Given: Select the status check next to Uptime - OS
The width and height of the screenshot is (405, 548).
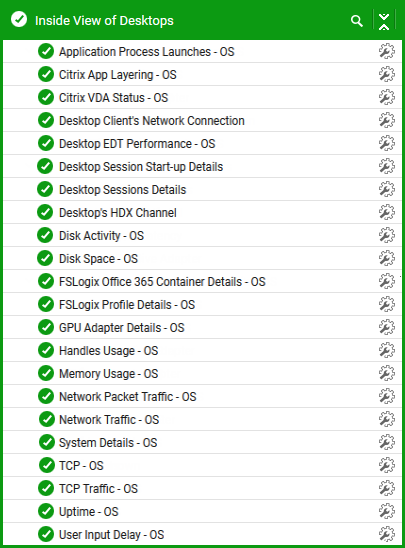Looking at the screenshot, I should click(x=46, y=511).
